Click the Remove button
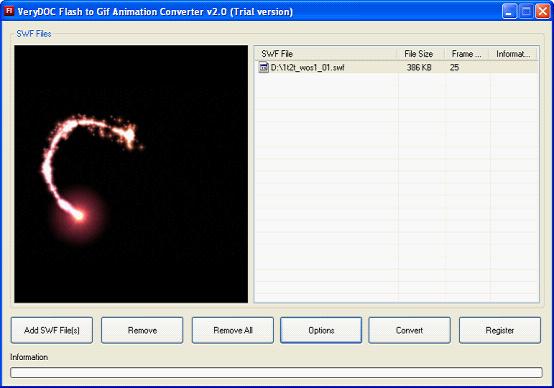Image resolution: width=554 pixels, height=388 pixels. pos(142,330)
